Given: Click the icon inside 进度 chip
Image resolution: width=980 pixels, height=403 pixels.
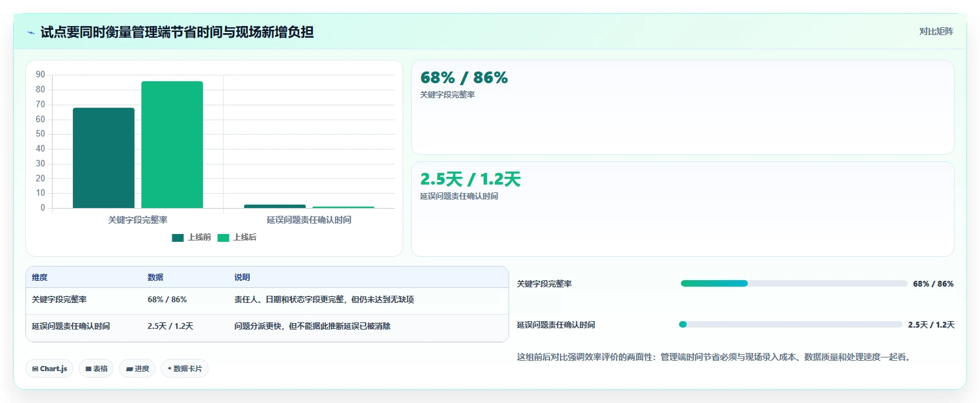Looking at the screenshot, I should 129,369.
